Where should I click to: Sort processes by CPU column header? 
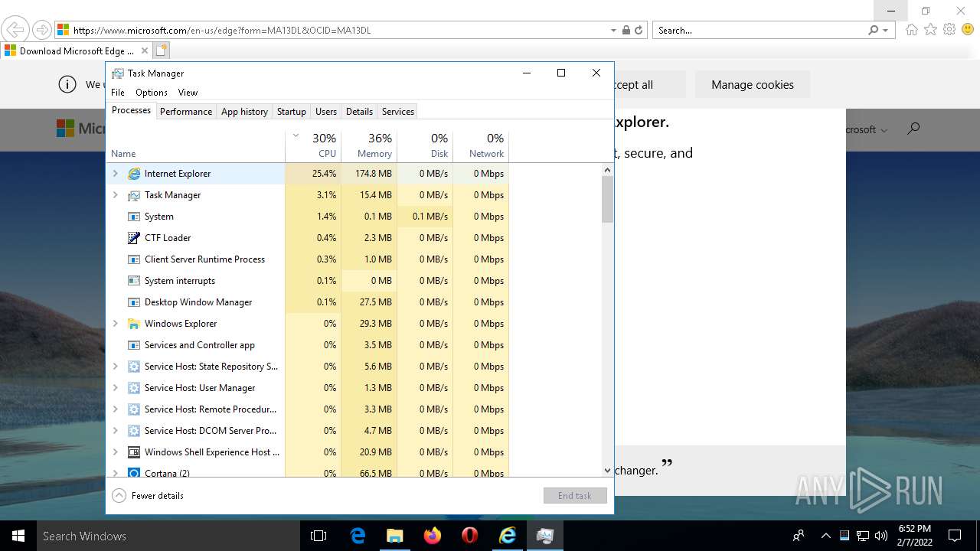point(313,145)
